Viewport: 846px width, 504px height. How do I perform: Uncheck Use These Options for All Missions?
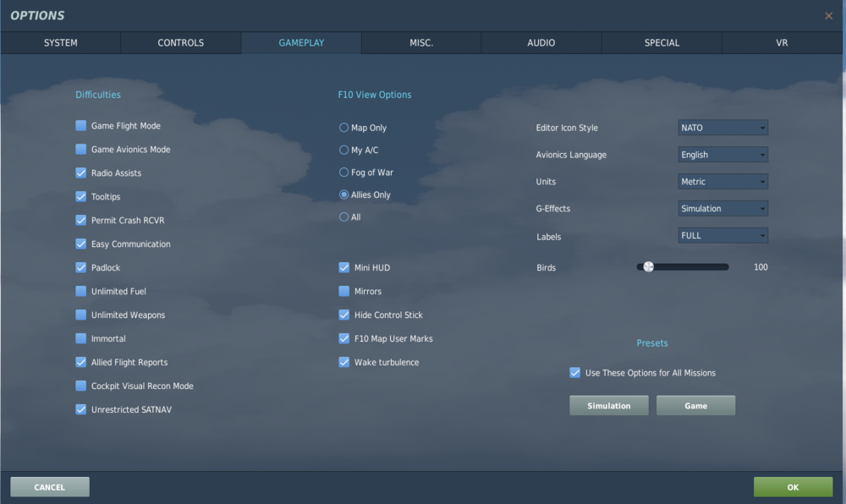click(574, 373)
